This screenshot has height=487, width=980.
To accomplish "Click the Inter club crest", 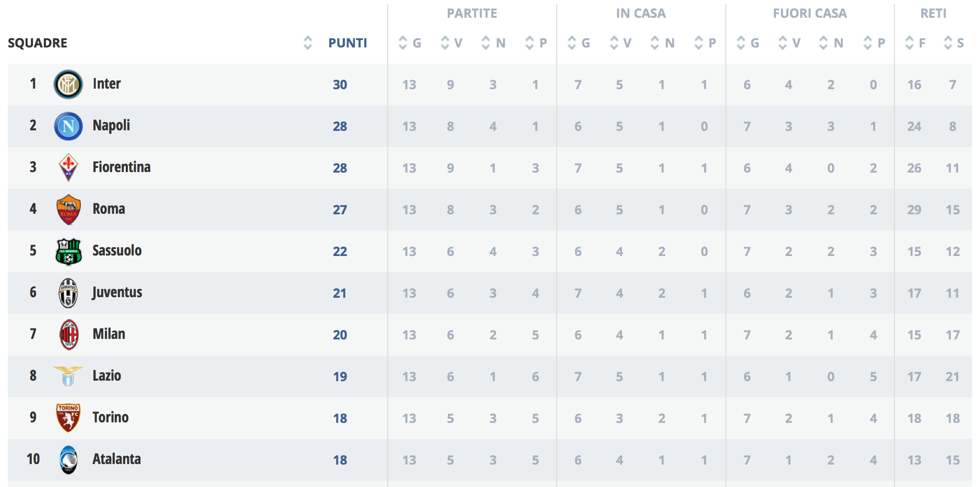I will (68, 84).
